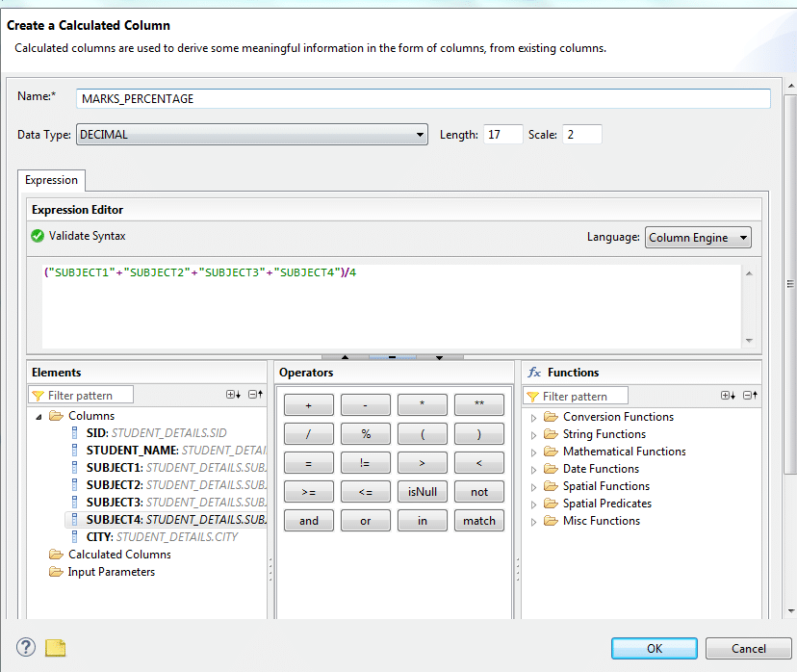Screen dimensions: 797x672
Task: Insert the division operator button
Action: (x=308, y=434)
